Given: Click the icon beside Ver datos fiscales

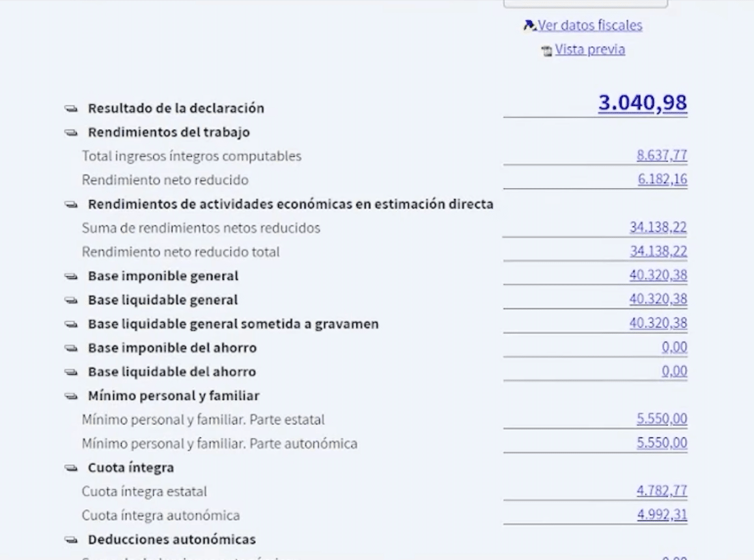Looking at the screenshot, I should 529,25.
